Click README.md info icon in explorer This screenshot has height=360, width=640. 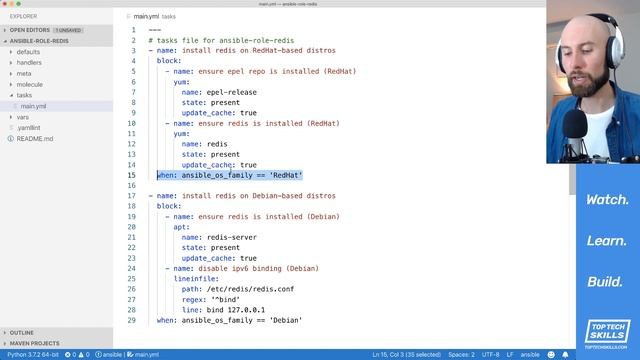tap(11, 139)
